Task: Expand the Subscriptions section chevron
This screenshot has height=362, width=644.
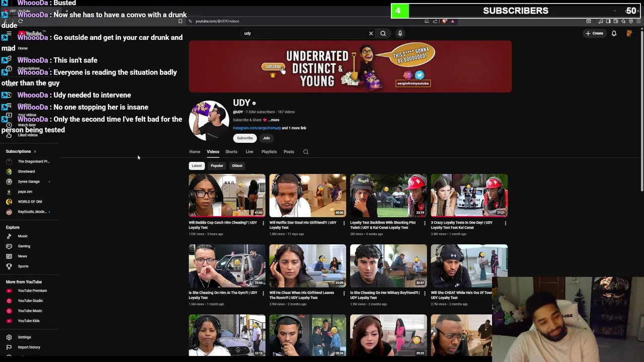Action: pos(35,151)
